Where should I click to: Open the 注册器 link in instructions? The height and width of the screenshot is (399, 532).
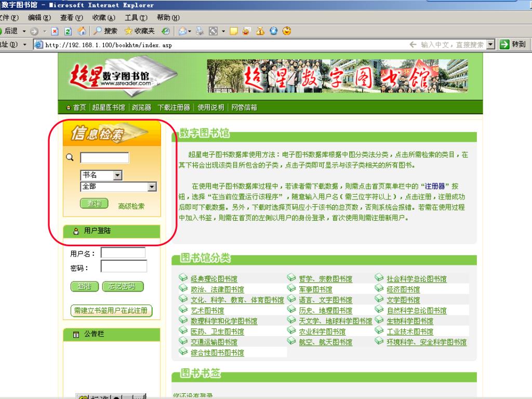click(435, 187)
